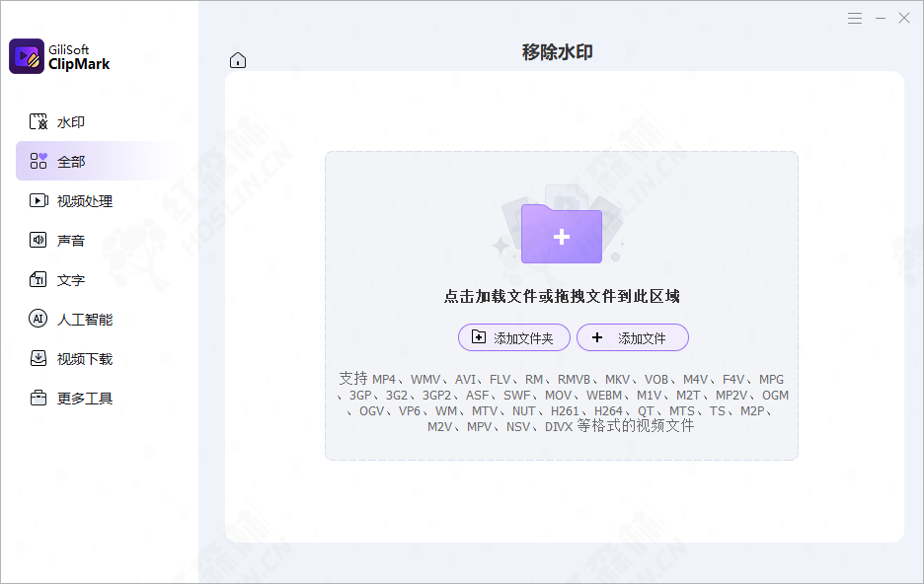This screenshot has width=924, height=584.
Task: Click the 人工智能 AI icon in sidebar
Action: (38, 319)
